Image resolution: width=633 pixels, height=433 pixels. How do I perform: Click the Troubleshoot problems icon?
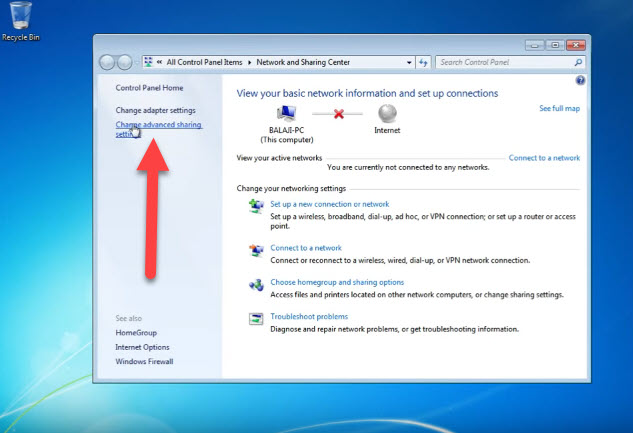(256, 319)
